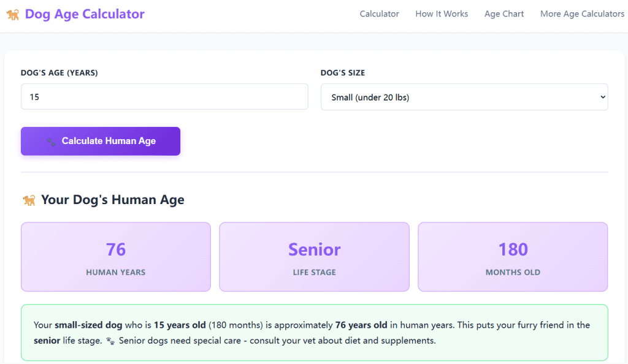Click the chevron arrow on the size selector
Viewport: 628px width, 364px height.
coord(602,97)
